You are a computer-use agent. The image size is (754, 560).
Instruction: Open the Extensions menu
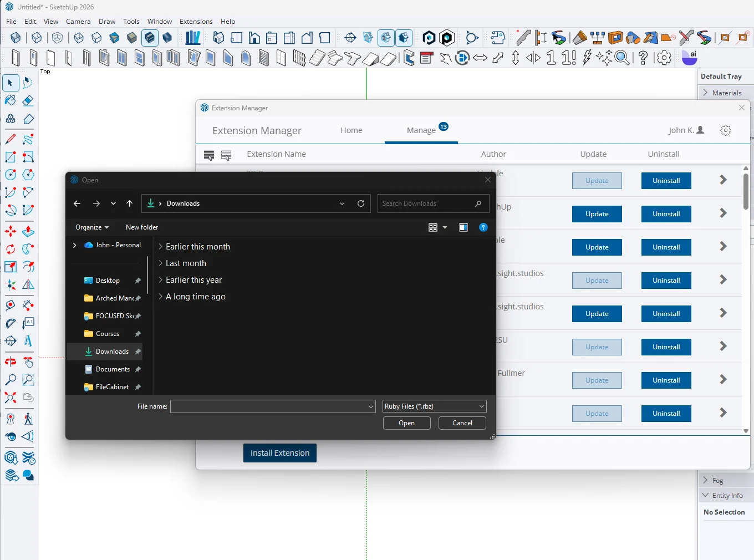coord(196,22)
